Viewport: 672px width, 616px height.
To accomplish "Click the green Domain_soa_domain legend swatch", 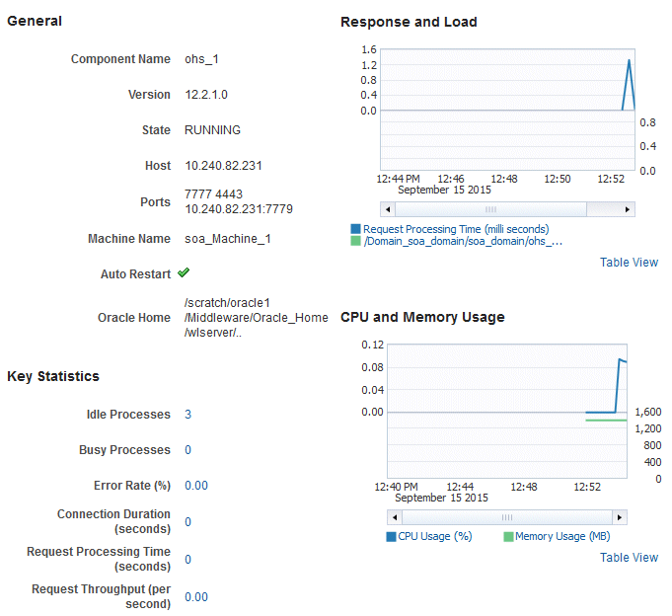I will pyautogui.click(x=355, y=241).
